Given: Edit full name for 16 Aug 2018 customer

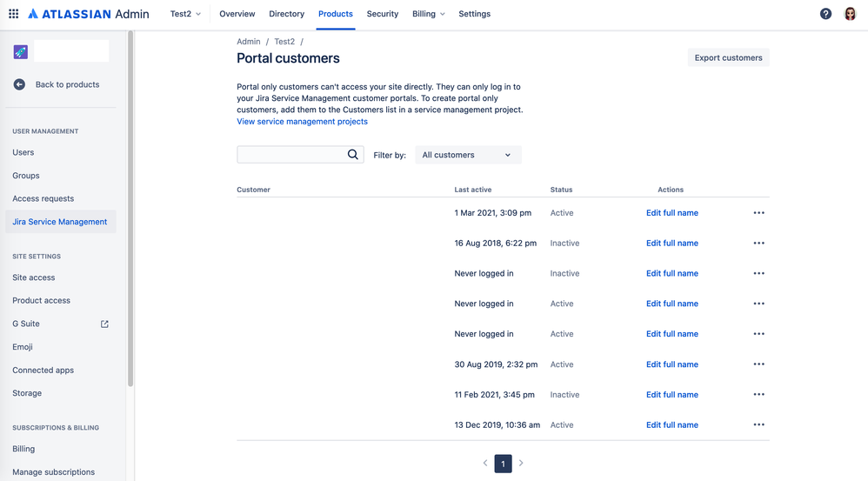Looking at the screenshot, I should (x=672, y=243).
